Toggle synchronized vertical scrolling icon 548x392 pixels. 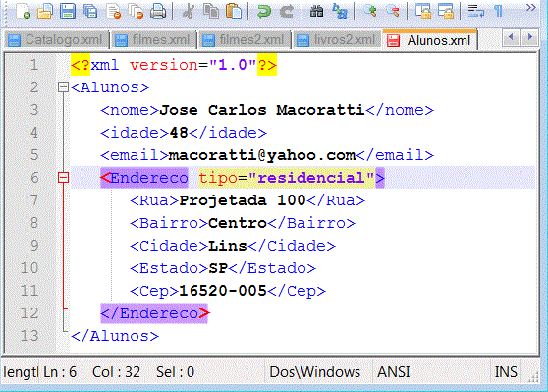click(x=423, y=11)
